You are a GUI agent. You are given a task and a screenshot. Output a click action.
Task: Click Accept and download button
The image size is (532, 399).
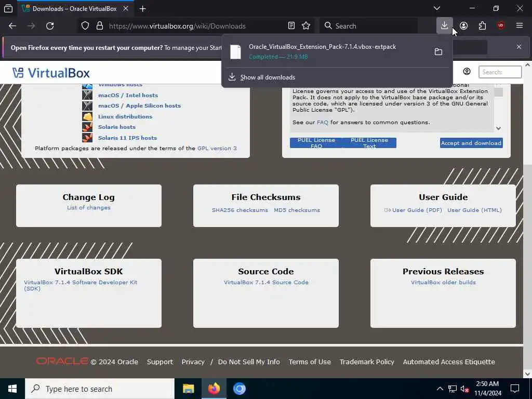coord(471,143)
